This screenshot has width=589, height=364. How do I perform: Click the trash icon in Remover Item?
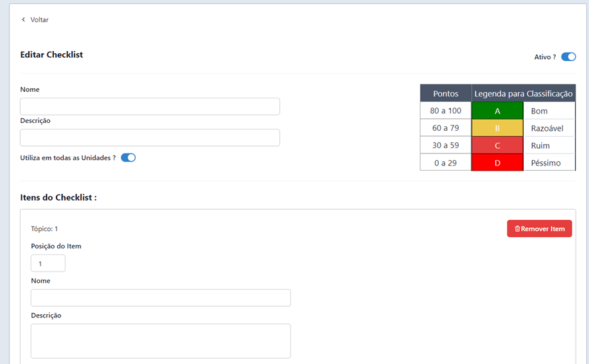(517, 228)
